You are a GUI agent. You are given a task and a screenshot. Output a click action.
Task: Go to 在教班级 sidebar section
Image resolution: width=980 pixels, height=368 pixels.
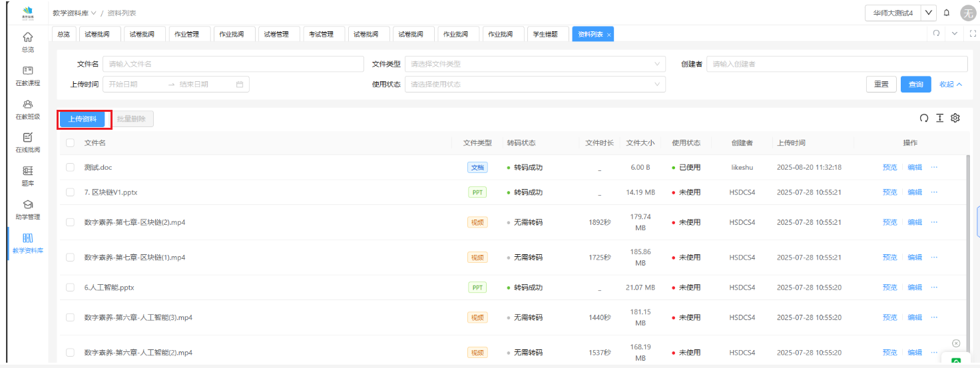27,109
